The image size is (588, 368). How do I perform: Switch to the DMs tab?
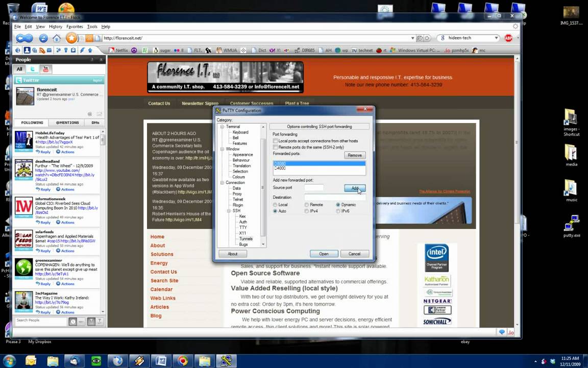click(x=95, y=123)
